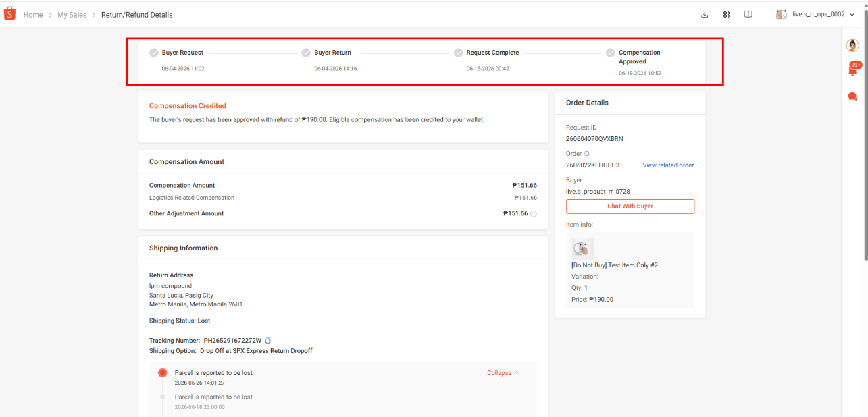Click the Buyer Request step label
Viewport: 868px width, 417px height.
click(x=182, y=53)
